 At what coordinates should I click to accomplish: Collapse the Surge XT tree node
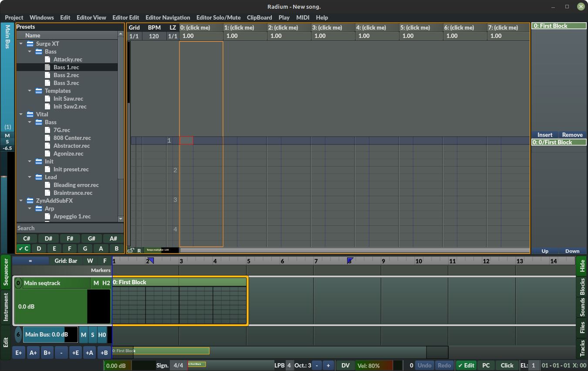coord(21,44)
